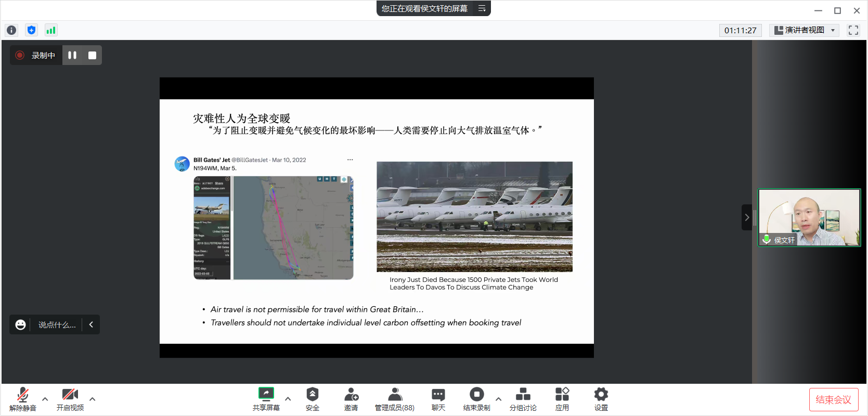The width and height of the screenshot is (868, 416).
Task: Open 分组讨论 breakout rooms
Action: pyautogui.click(x=523, y=399)
